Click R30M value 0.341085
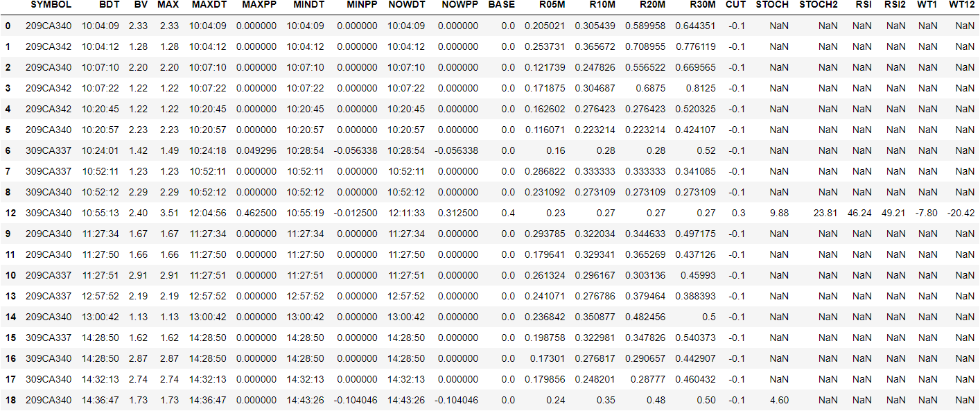The height and width of the screenshot is (411, 980). tap(696, 172)
